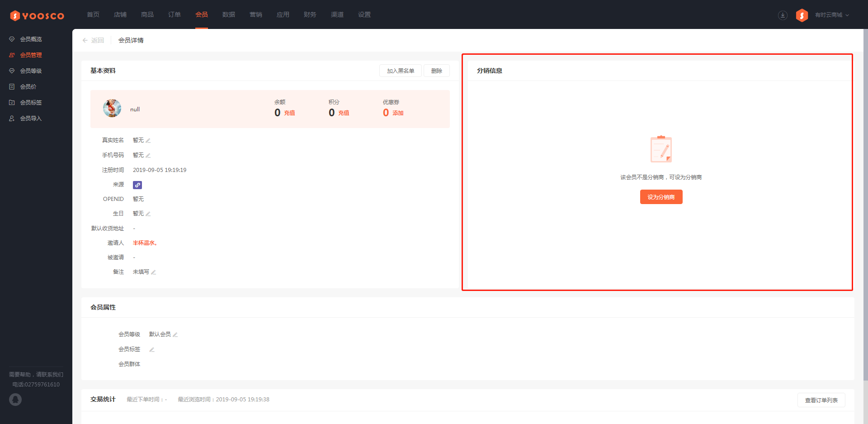
Task: Click the 查看订单列表 button
Action: point(821,400)
